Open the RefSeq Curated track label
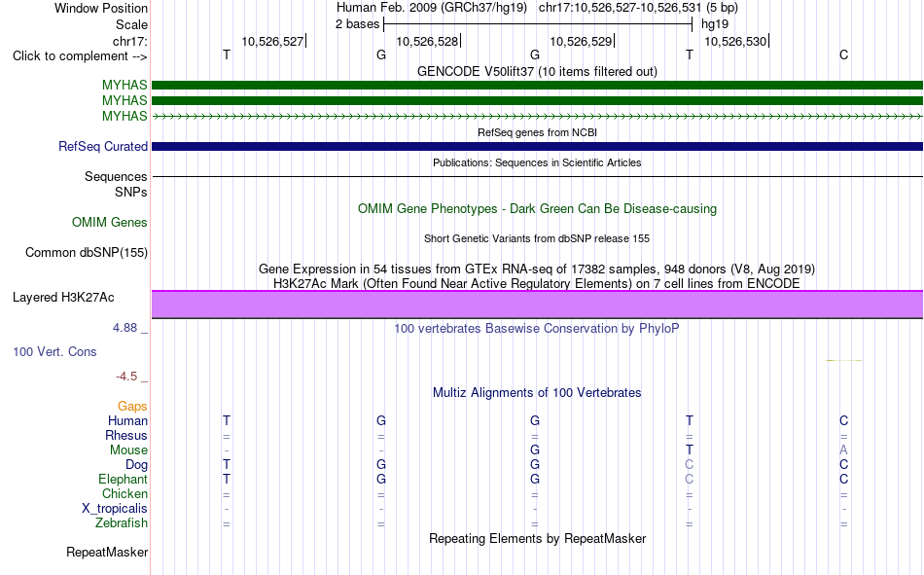This screenshot has height=575, width=924. pyautogui.click(x=103, y=146)
